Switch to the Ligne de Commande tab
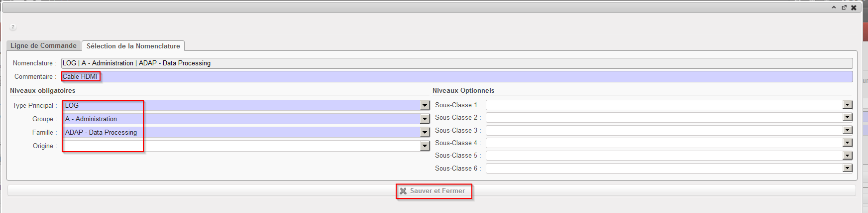 [x=43, y=45]
